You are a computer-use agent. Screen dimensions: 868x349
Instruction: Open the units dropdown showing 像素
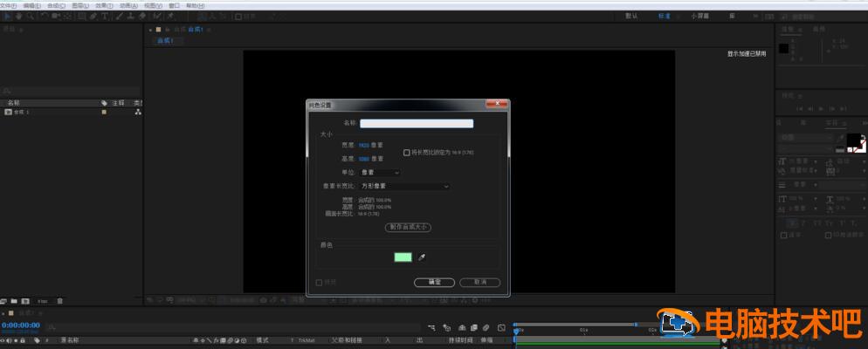(x=380, y=173)
